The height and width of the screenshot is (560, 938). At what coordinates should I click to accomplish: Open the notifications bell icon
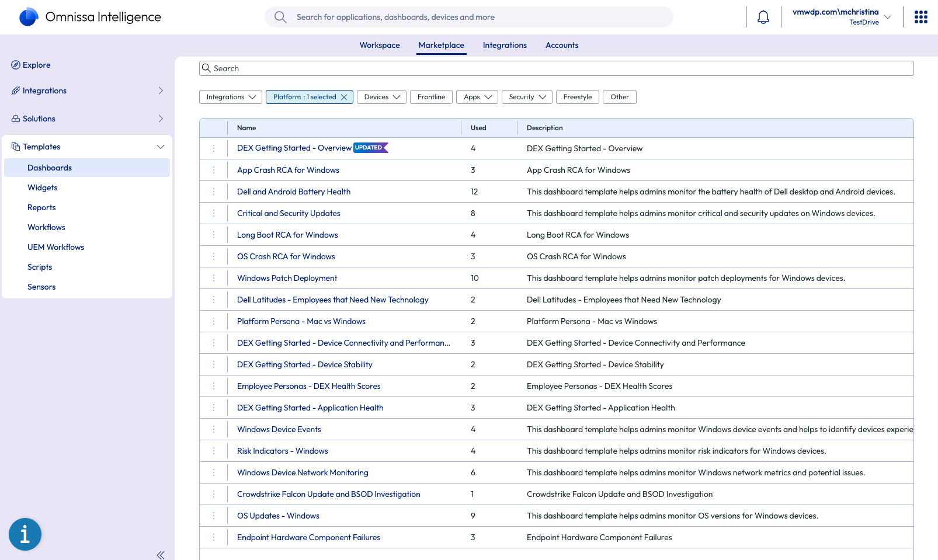763,18
